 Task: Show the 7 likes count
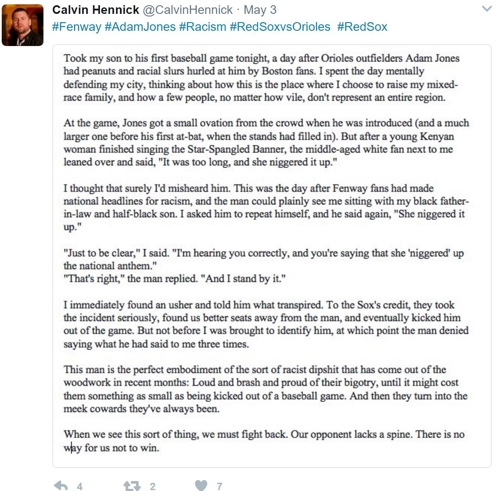[219, 486]
